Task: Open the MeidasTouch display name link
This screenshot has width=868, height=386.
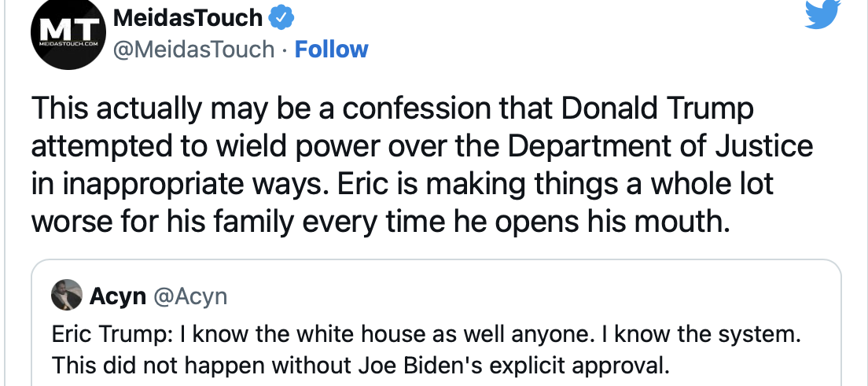Action: pos(187,16)
